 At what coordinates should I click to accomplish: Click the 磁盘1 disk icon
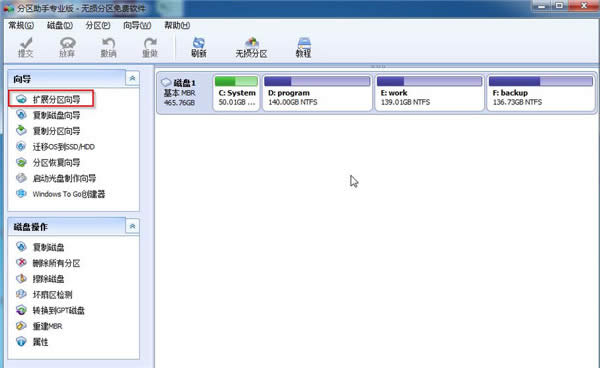click(x=166, y=82)
